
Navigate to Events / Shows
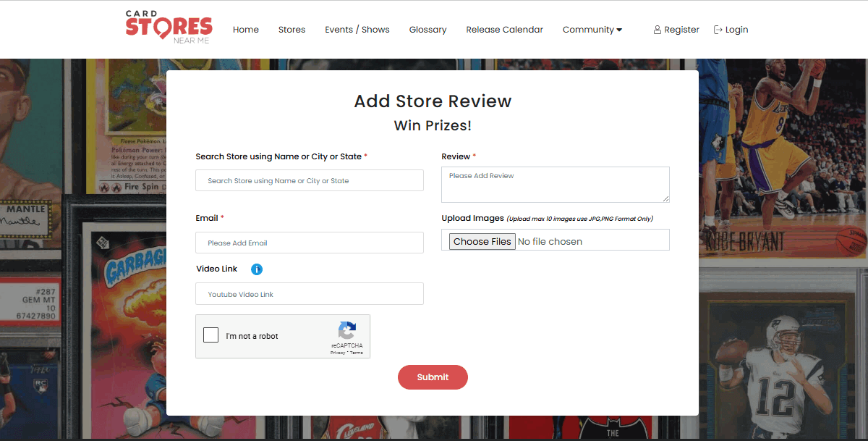click(x=357, y=30)
